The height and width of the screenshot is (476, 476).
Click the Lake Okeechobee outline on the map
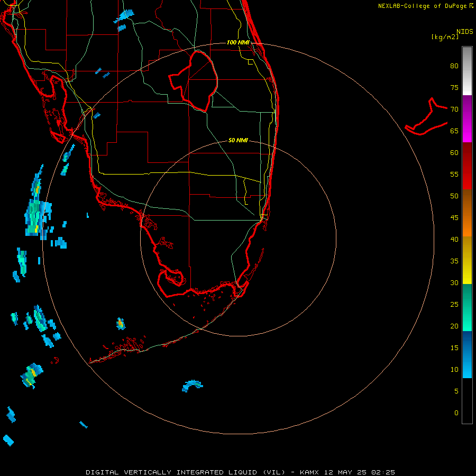tap(194, 81)
